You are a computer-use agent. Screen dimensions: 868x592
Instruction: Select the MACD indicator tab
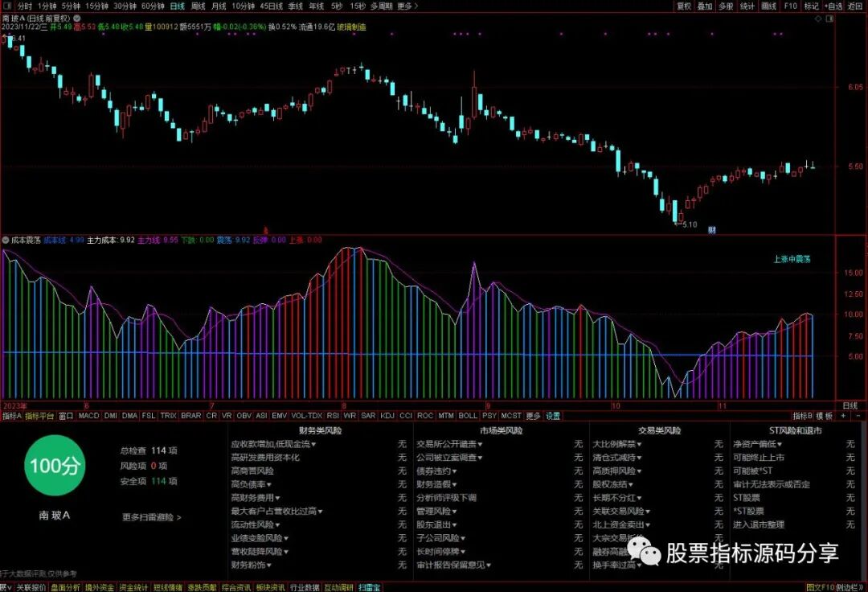click(88, 415)
